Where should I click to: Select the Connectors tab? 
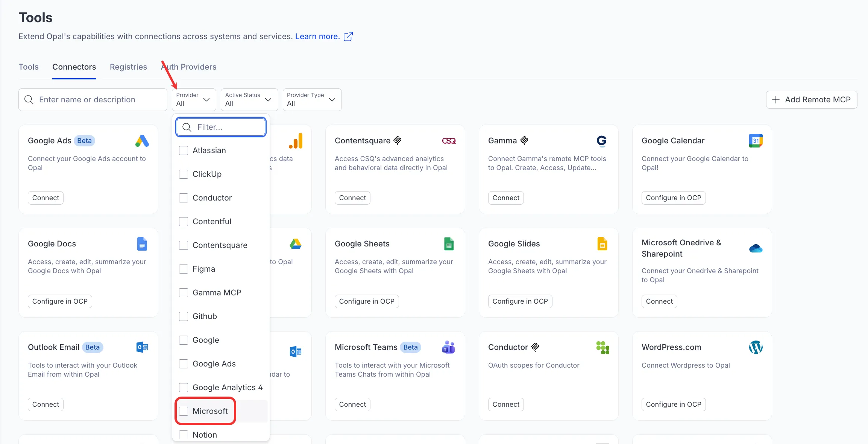coord(74,67)
